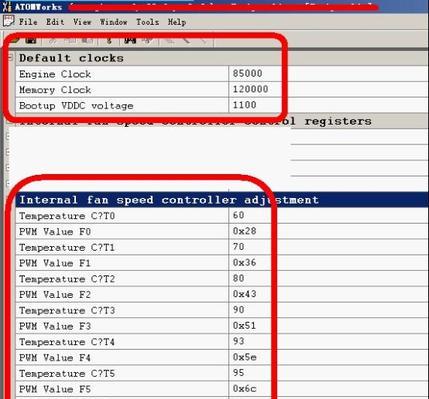Open the Window menu
Viewport: 429px width, 399px height.
[114, 22]
